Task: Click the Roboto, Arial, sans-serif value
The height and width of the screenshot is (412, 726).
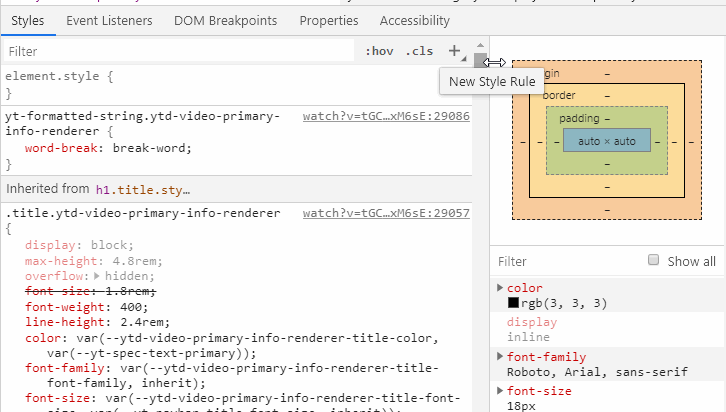Action: click(597, 372)
